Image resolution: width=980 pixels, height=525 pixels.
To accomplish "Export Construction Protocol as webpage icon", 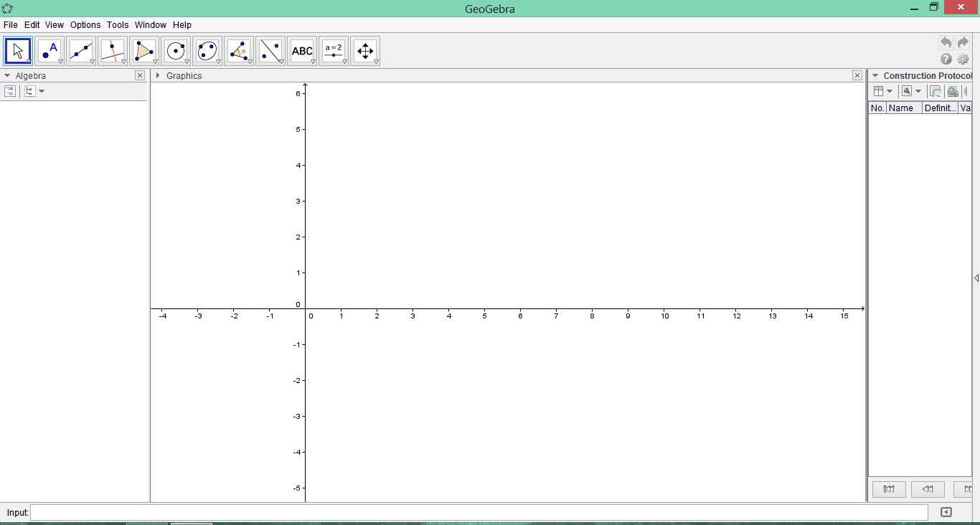I will [935, 91].
